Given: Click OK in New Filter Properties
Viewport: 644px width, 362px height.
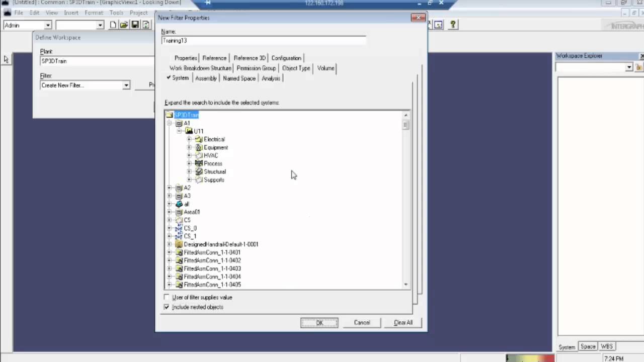Looking at the screenshot, I should coord(319,323).
